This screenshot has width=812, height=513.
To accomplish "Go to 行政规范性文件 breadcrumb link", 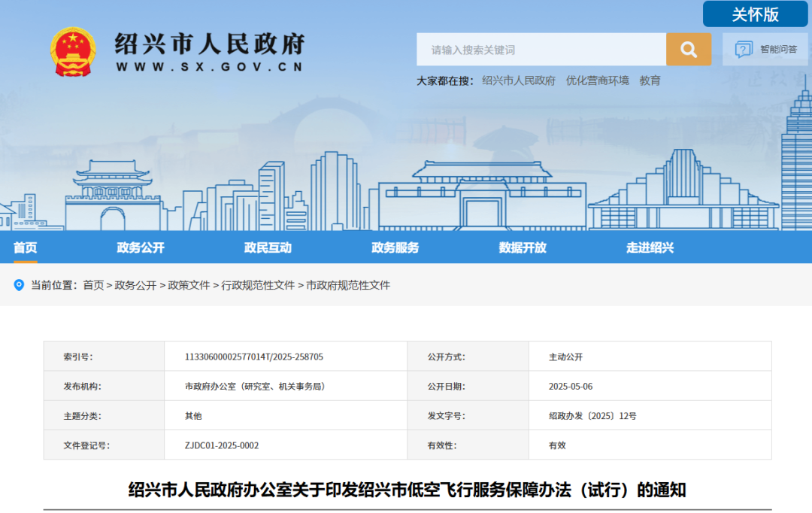I will point(258,285).
